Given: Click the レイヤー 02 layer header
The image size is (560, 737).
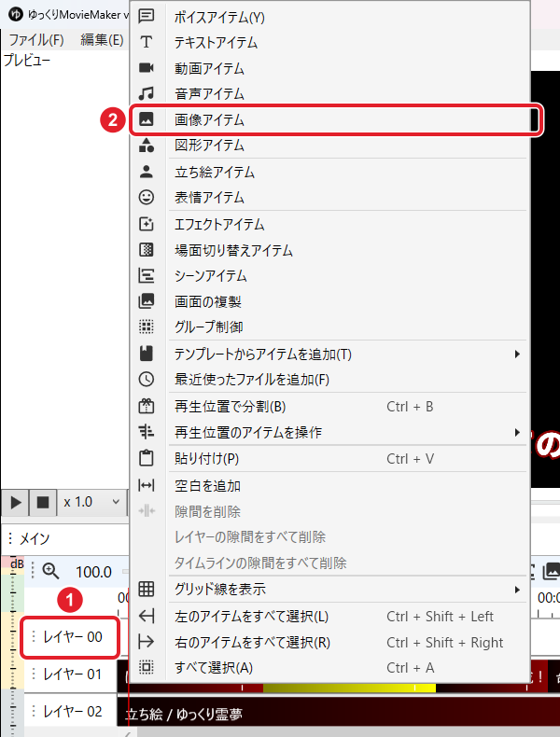Looking at the screenshot, I should [70, 711].
